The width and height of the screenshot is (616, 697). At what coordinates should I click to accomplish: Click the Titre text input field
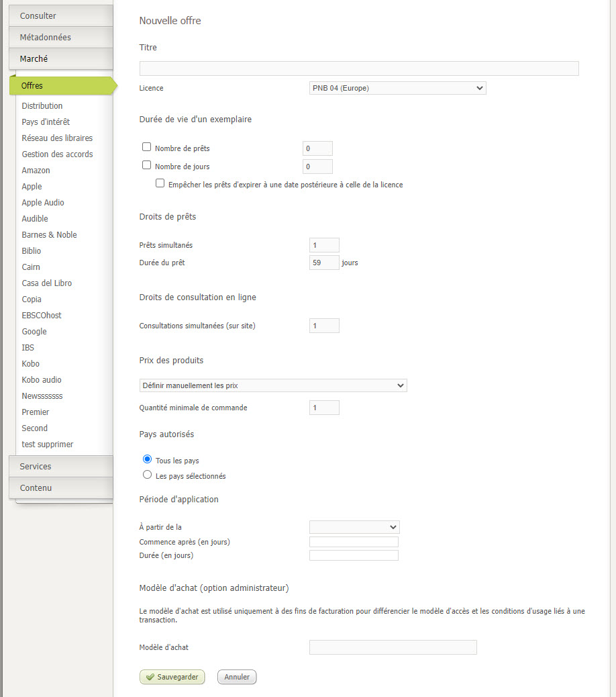pyautogui.click(x=359, y=68)
